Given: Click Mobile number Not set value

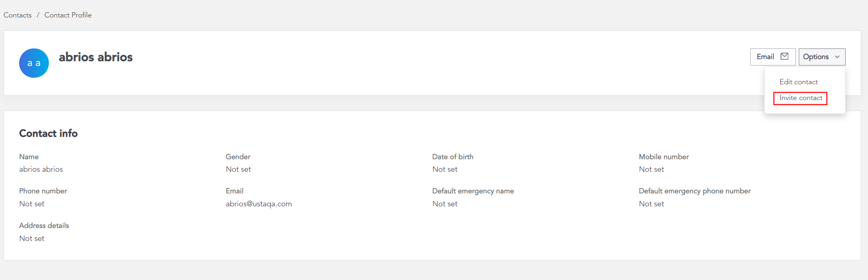Looking at the screenshot, I should [x=651, y=169].
